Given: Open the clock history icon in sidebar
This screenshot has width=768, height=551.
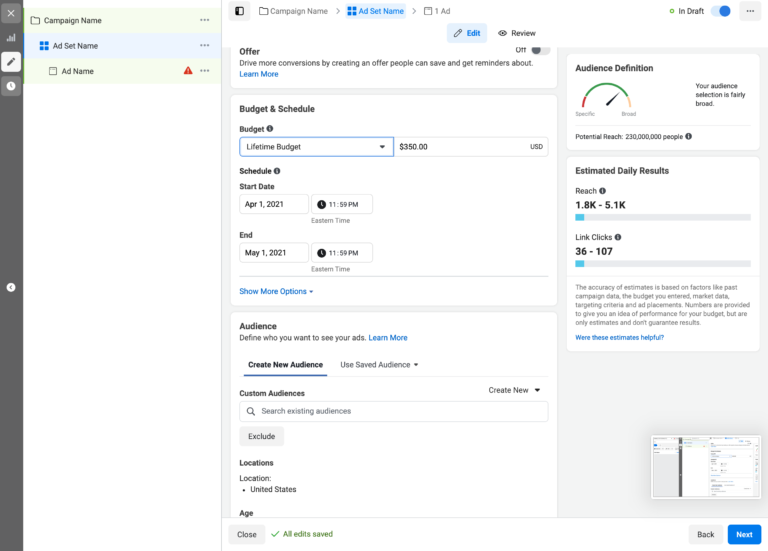Looking at the screenshot, I should pos(11,86).
